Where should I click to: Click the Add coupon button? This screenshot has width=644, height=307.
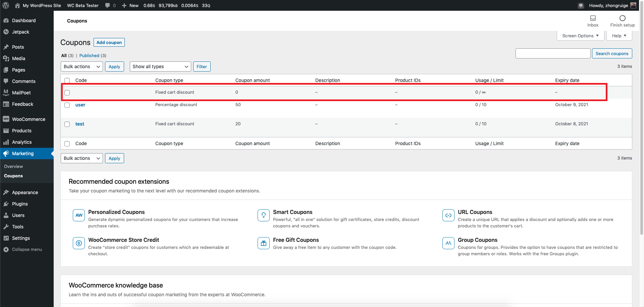109,42
